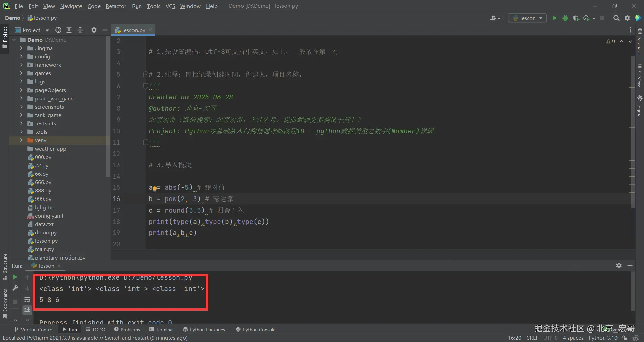Open Python Packages tool window

point(204,330)
